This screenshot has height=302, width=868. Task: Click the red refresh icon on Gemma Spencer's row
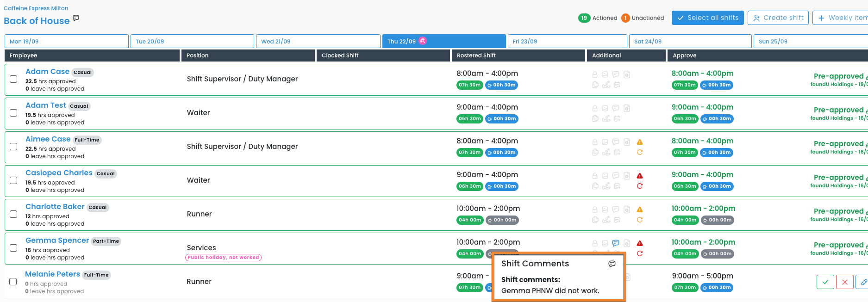[640, 253]
